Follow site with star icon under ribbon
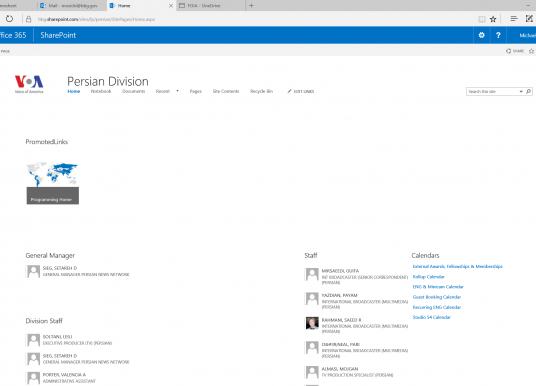This screenshot has width=536, height=386. point(531,51)
